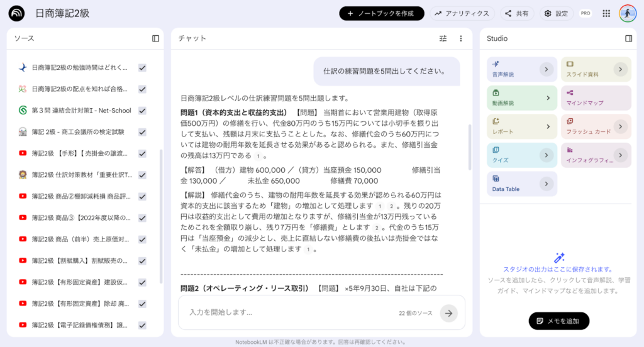Screen dimensions: 644x347
Task: Click the sources list scrollbar
Action: point(160,216)
